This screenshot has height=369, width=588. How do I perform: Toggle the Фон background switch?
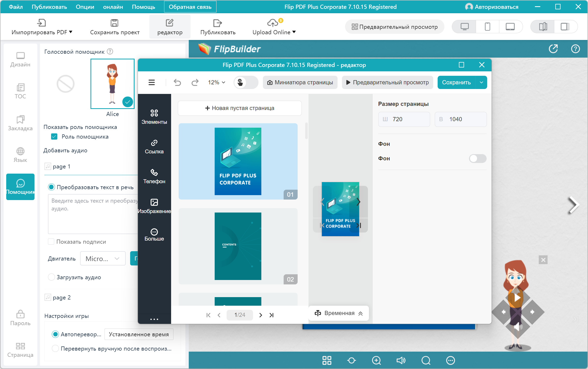[x=477, y=158]
